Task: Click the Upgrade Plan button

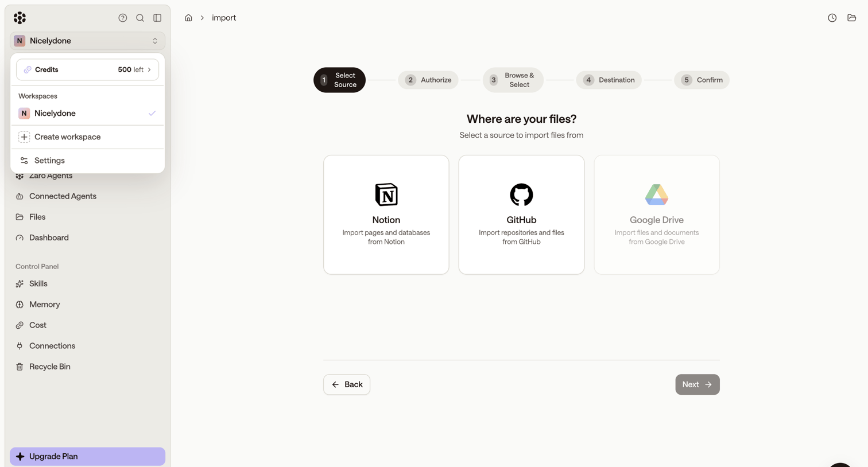Action: tap(87, 457)
